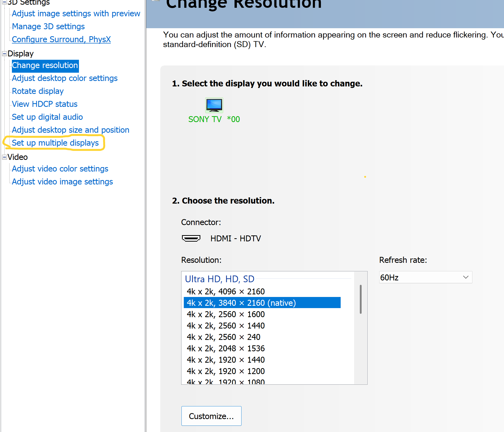The height and width of the screenshot is (432, 504).
Task: Open Adjust desktop color settings
Action: point(65,78)
